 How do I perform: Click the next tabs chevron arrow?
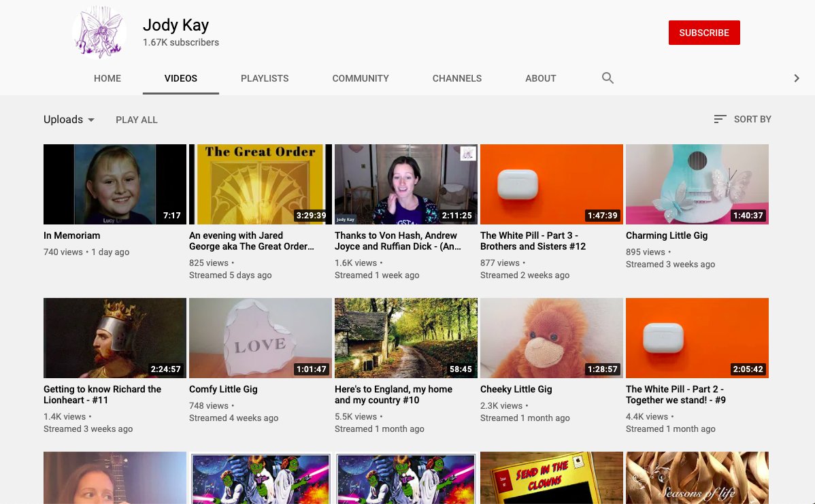[796, 78]
